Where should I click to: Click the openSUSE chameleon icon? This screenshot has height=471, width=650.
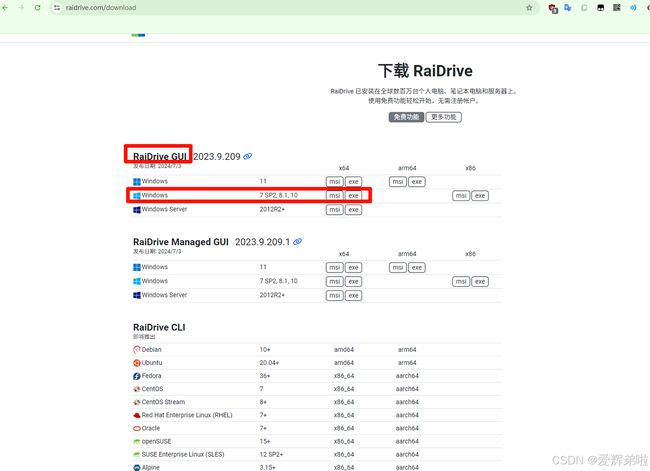point(137,442)
